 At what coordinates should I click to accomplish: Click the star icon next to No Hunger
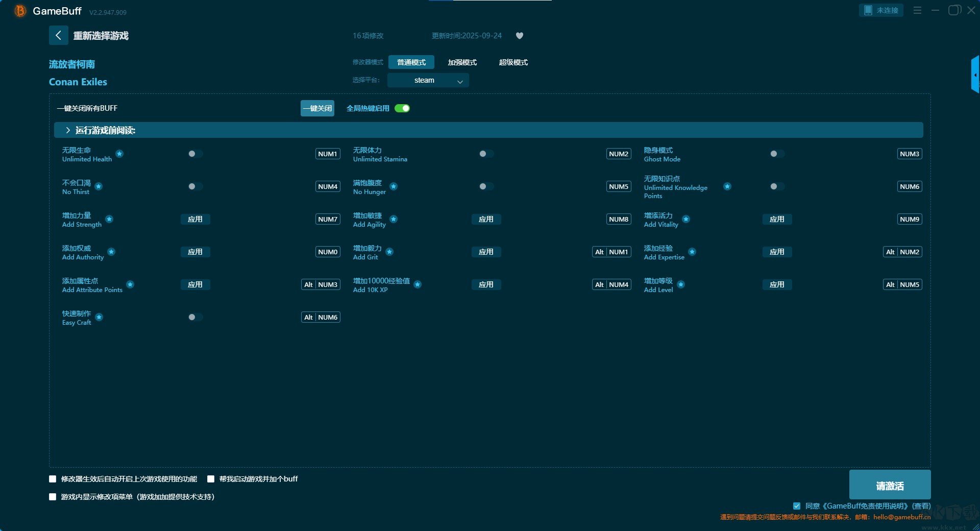(x=394, y=186)
